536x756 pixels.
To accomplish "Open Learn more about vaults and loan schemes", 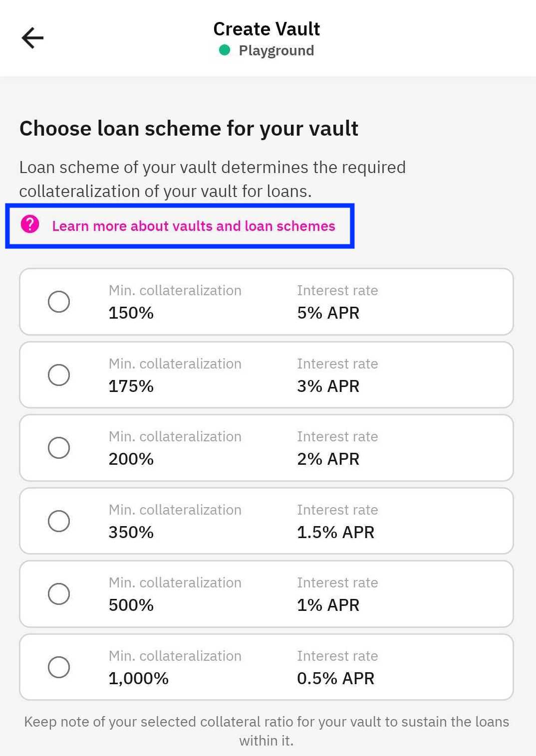I will tap(194, 225).
